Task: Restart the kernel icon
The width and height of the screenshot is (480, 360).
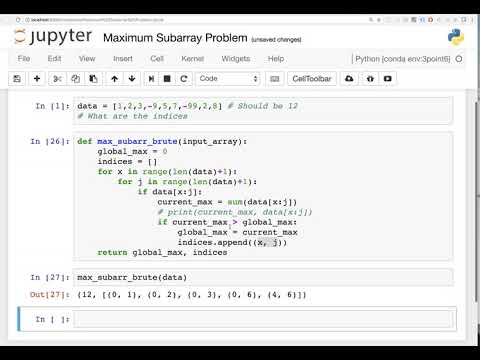Action: tap(184, 79)
